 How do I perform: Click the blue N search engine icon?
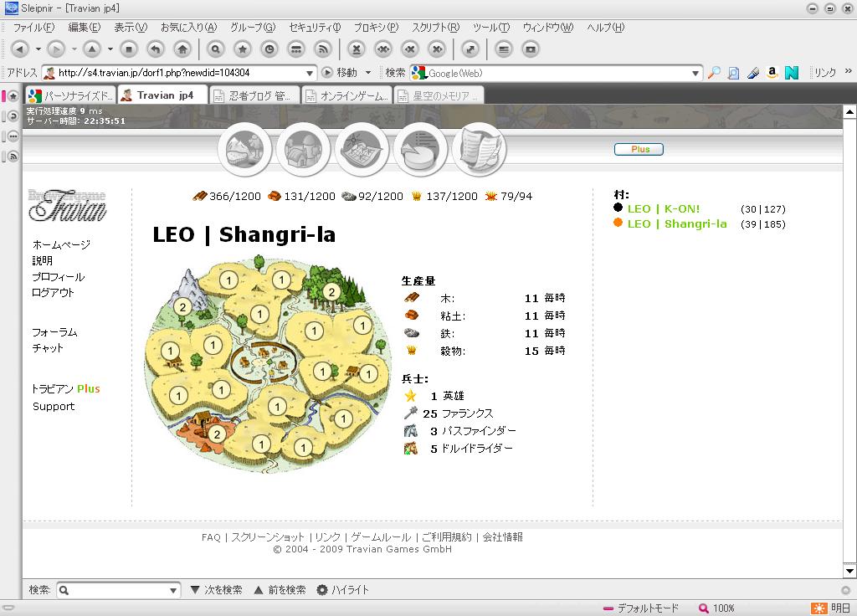tap(792, 73)
